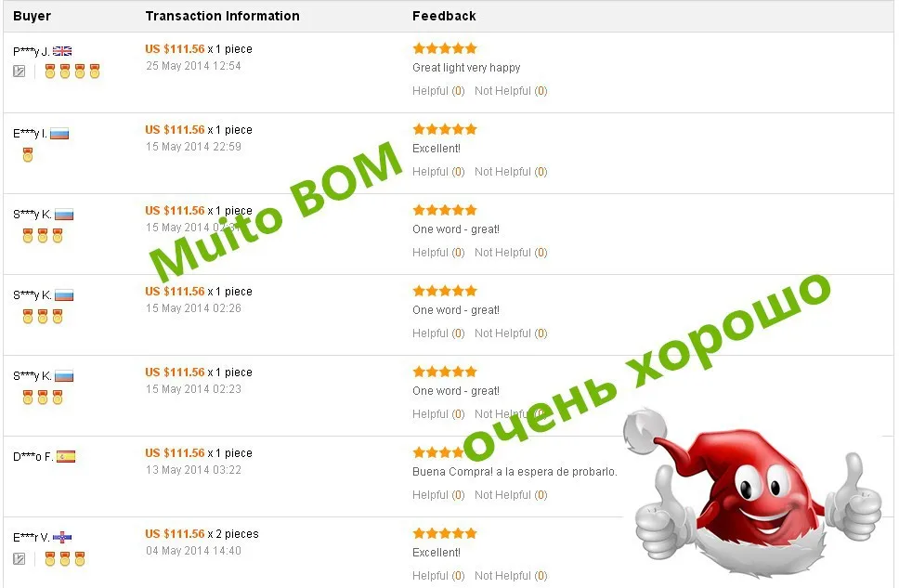
Task: Mark the 15 May 02:26 review as Not Helpful
Action: coord(511,333)
